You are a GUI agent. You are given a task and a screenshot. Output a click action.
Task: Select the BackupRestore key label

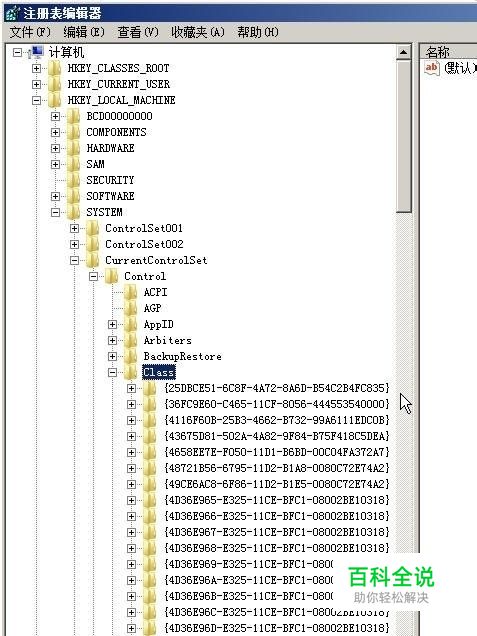point(183,357)
